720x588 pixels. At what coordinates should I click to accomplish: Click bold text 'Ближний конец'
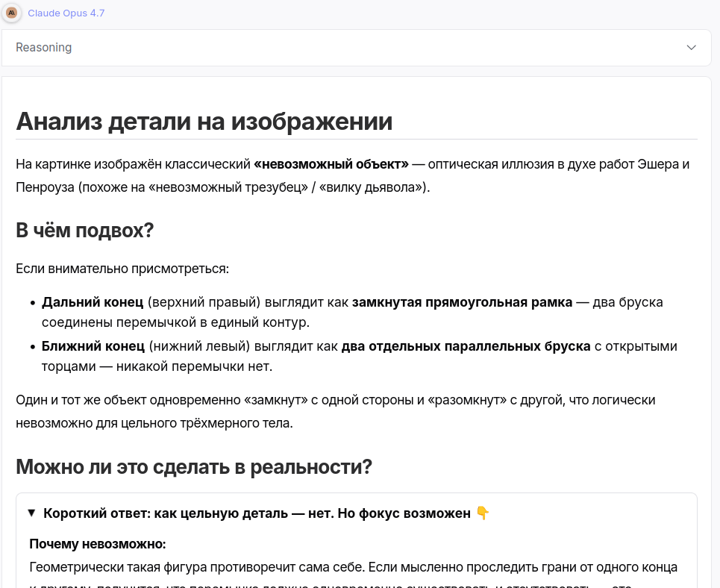93,346
